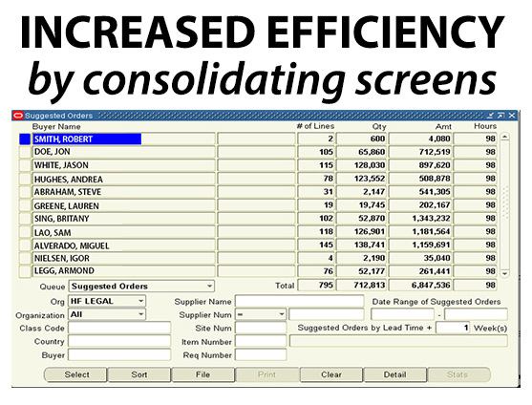The height and width of the screenshot is (405, 532).
Task: Click Total Amt value 6,847,536
Action: pyautogui.click(x=420, y=286)
